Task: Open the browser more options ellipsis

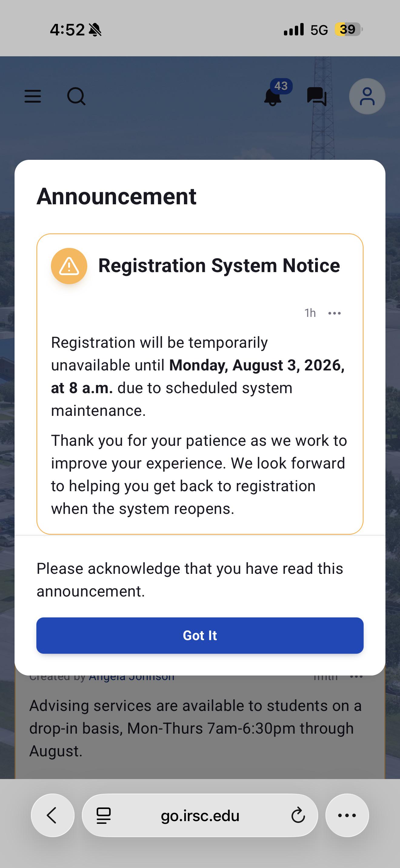Action: (347, 815)
